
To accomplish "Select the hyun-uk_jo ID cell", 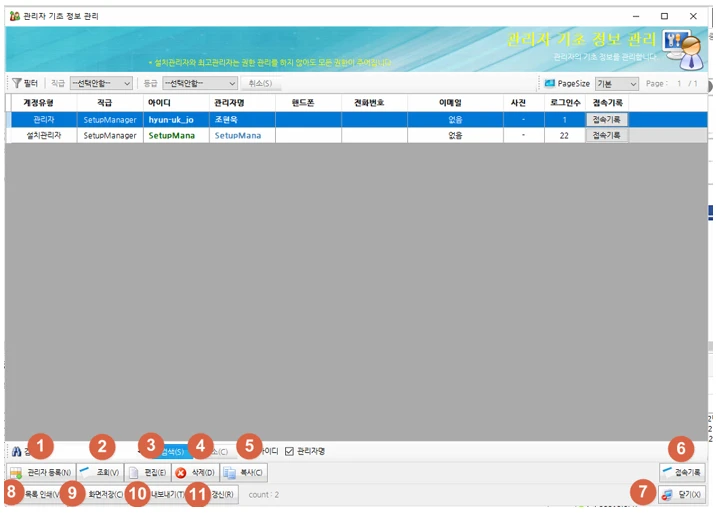I will pyautogui.click(x=176, y=120).
